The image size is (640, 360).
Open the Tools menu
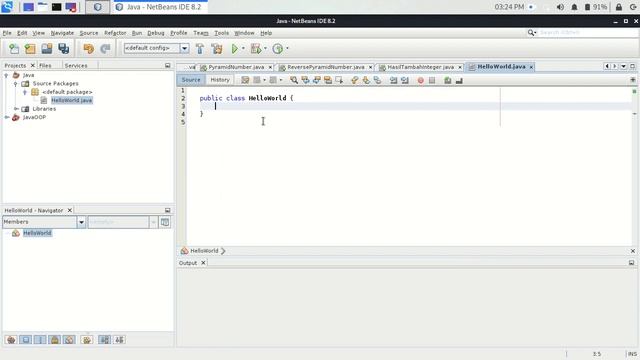222,33
